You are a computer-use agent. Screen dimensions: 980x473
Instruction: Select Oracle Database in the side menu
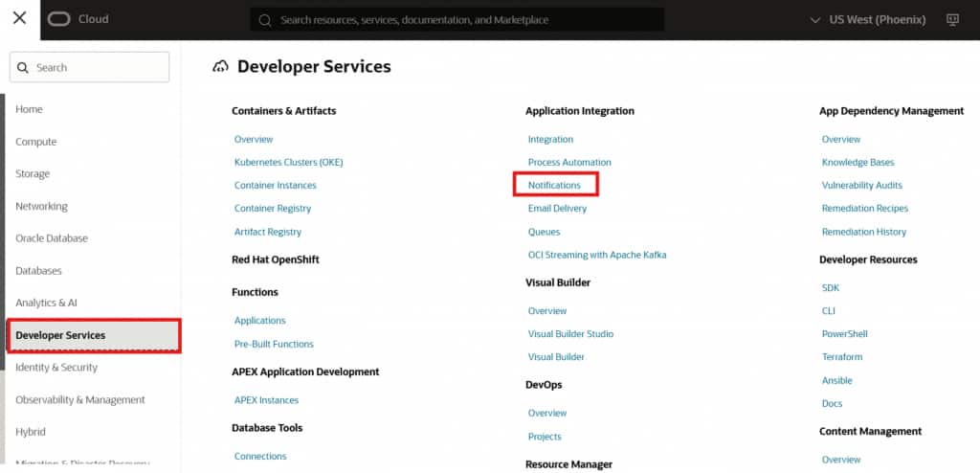tap(52, 238)
